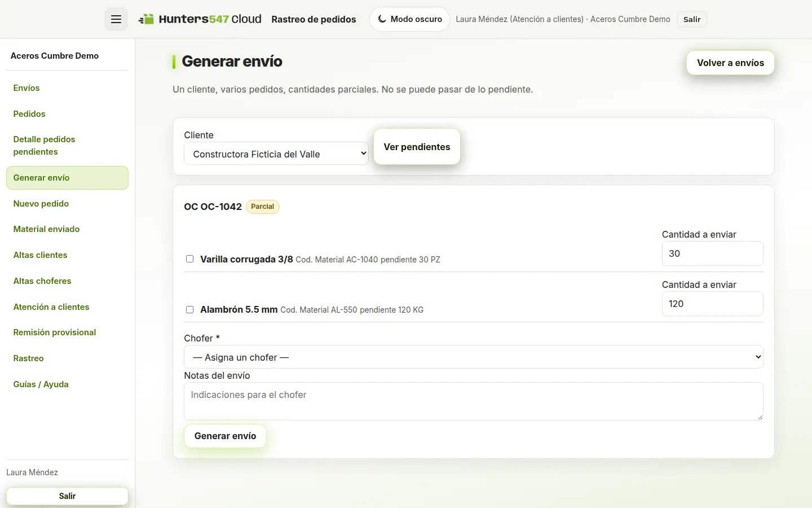This screenshot has width=812, height=508.
Task: Open Envíos in the sidebar
Action: click(67, 88)
